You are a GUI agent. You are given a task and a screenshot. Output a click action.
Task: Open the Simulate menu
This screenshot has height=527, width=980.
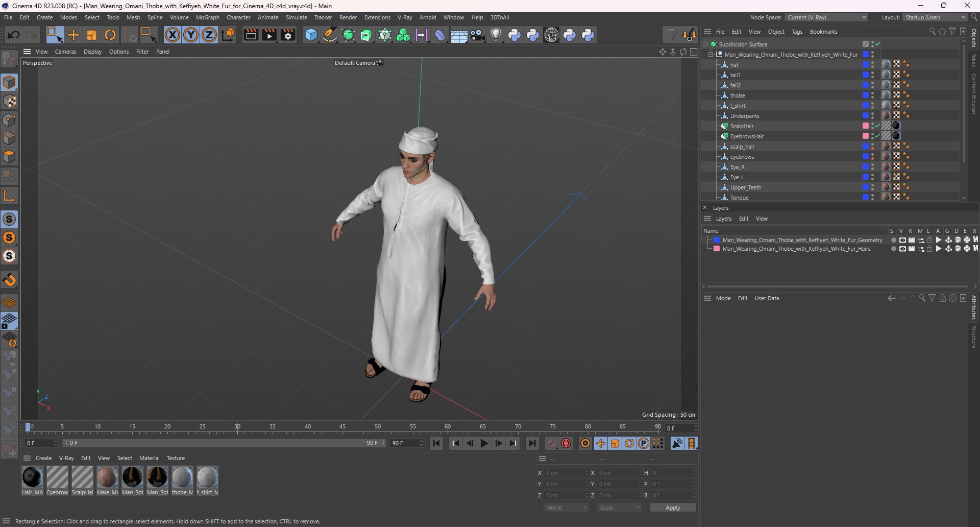pos(296,17)
